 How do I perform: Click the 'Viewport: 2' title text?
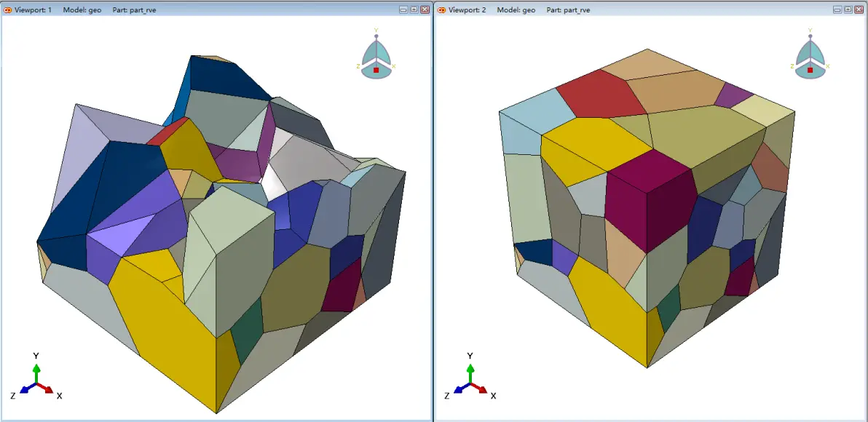coord(467,10)
